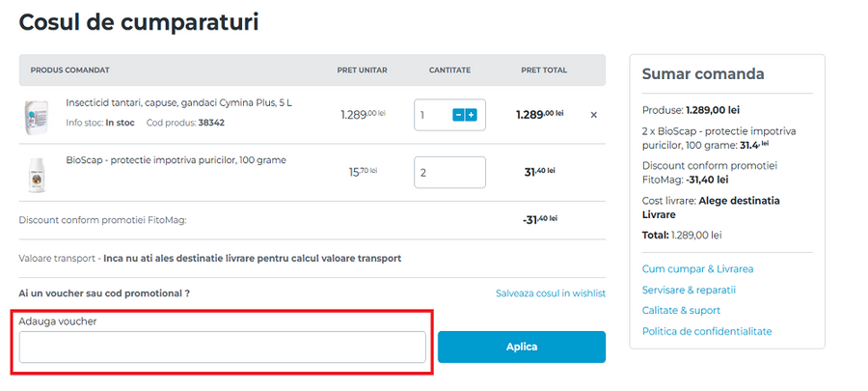Image resolution: width=868 pixels, height=391 pixels.
Task: Go to Servisare & reparatii page
Action: pos(689,290)
